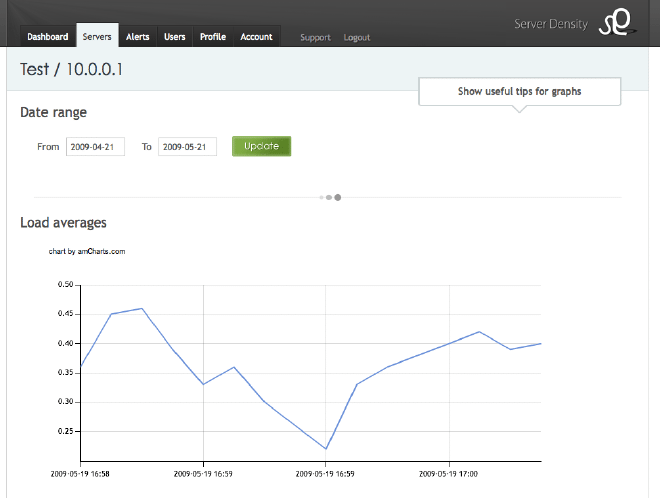This screenshot has height=498, width=660.
Task: Focus the To date field
Action: (187, 147)
